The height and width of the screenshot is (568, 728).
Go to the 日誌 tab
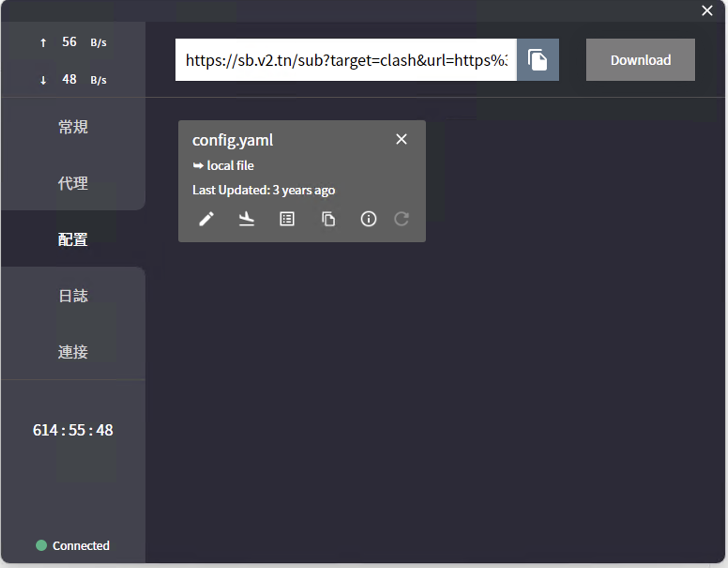tap(73, 296)
